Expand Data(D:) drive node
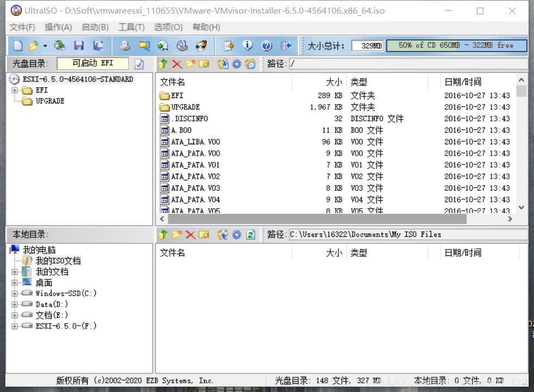This screenshot has height=392, width=534. [15, 304]
